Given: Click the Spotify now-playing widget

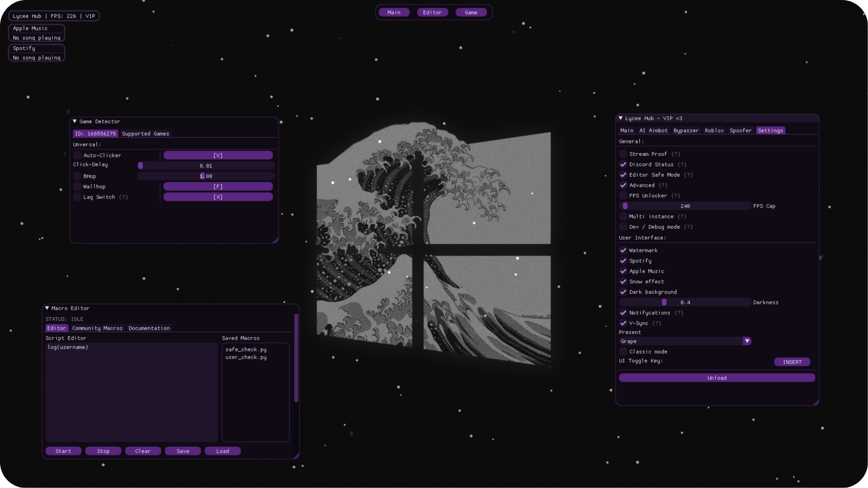Looking at the screenshot, I should (x=37, y=53).
